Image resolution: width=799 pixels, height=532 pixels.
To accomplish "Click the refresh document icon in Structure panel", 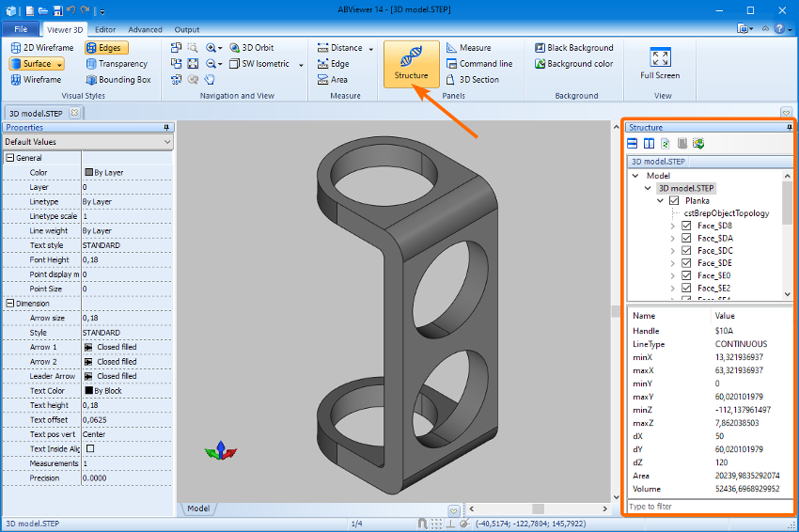I will coord(665,144).
